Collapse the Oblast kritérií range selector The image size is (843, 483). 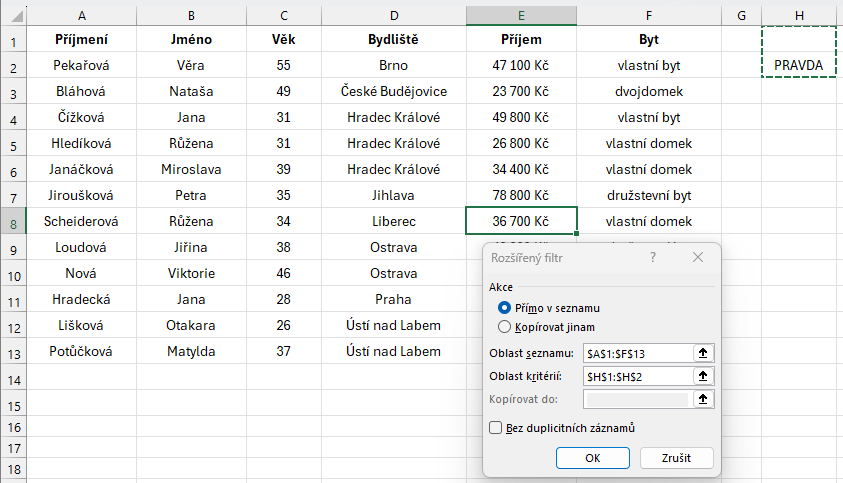(703, 376)
